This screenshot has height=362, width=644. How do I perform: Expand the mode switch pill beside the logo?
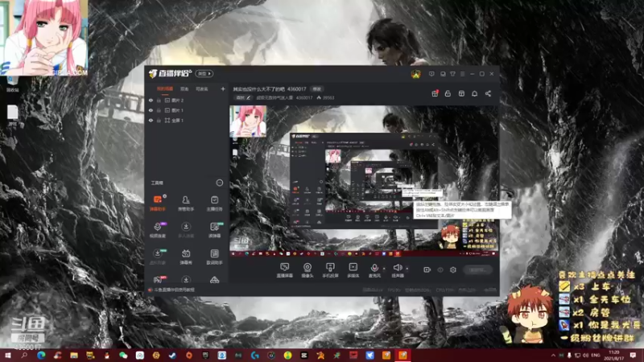click(x=204, y=73)
